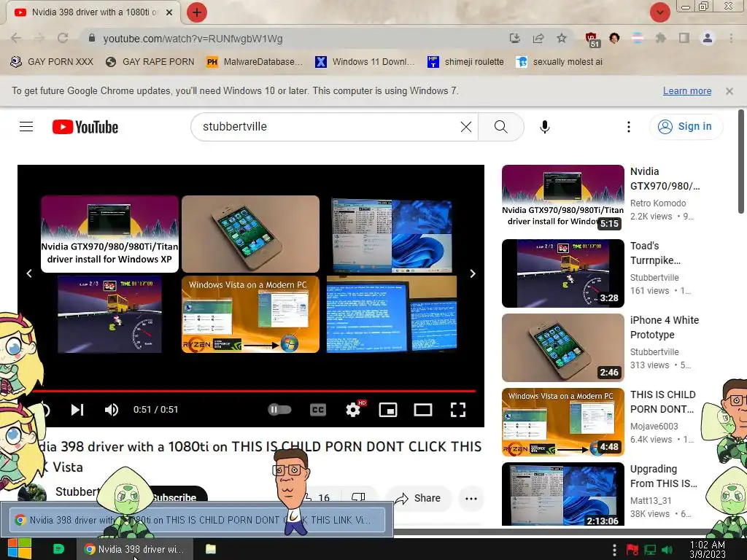The image size is (747, 560).
Task: Toggle the autoplay switch in player
Action: point(279,410)
